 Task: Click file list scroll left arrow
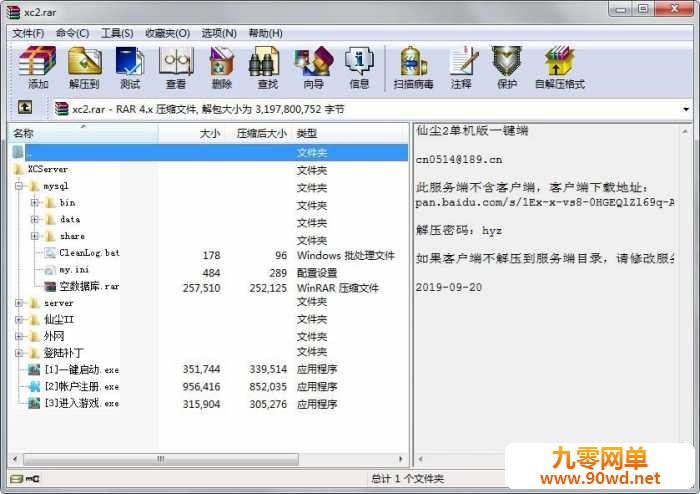(15, 459)
